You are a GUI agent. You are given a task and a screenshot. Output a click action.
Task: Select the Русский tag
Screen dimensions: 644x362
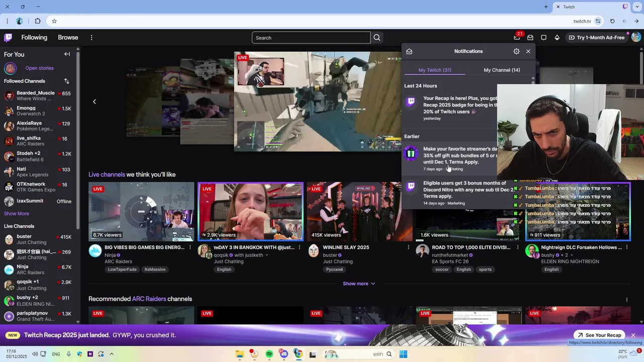335,269
